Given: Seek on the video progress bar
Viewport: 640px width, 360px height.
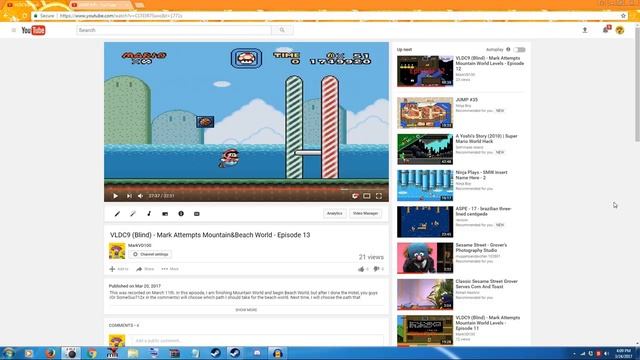Looking at the screenshot, I should [246, 189].
